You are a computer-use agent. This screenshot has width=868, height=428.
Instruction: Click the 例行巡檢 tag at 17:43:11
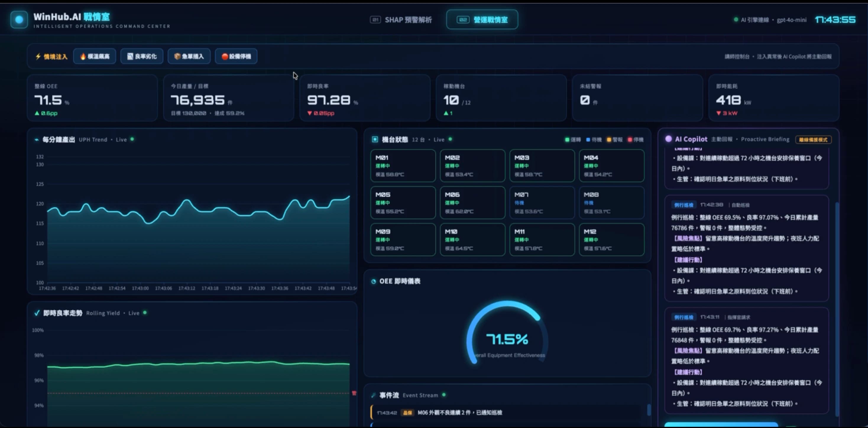pos(684,317)
